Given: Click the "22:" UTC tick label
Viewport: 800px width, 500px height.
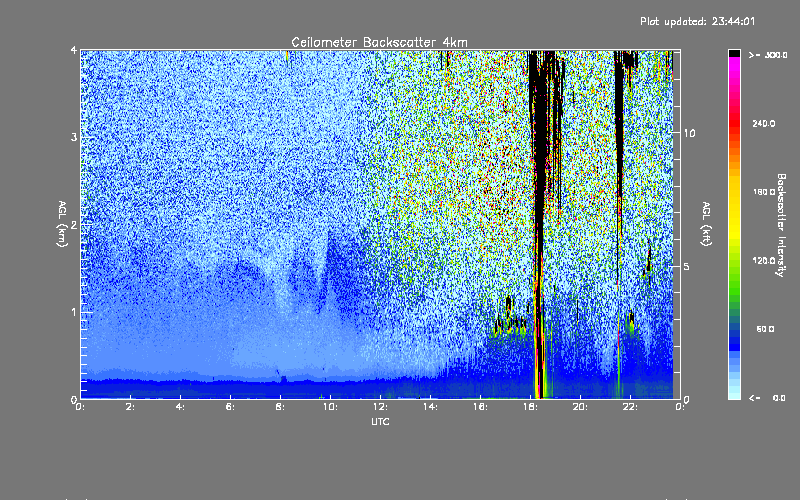Looking at the screenshot, I should click(x=630, y=407).
